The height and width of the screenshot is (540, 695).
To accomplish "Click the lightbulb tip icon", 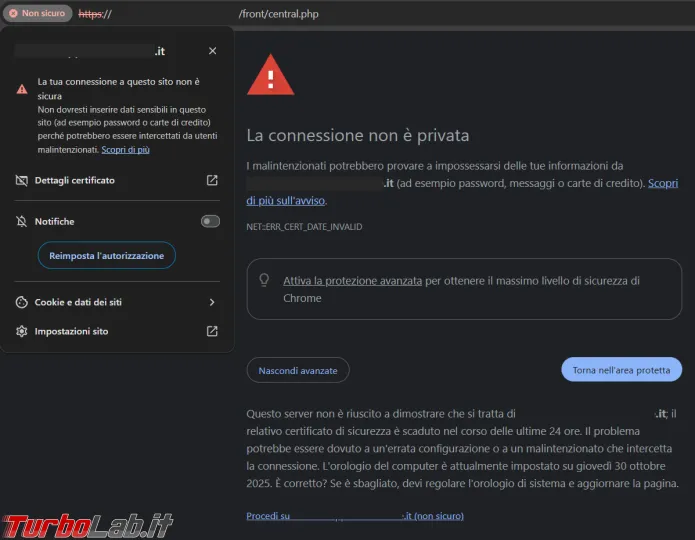I will tap(264, 280).
